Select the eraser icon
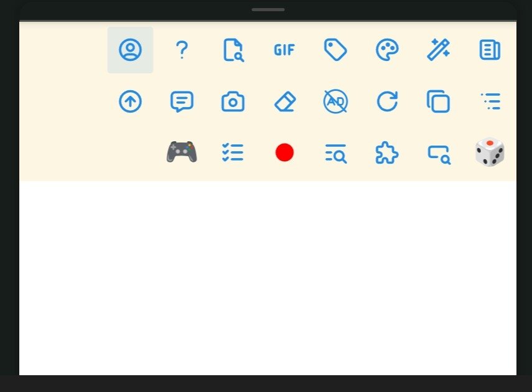This screenshot has height=392, width=532. [285, 101]
